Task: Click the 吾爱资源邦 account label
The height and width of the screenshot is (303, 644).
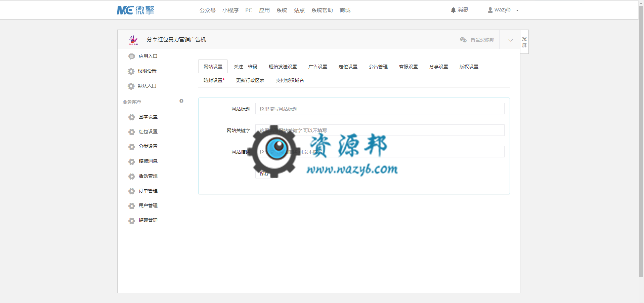Action: point(482,40)
